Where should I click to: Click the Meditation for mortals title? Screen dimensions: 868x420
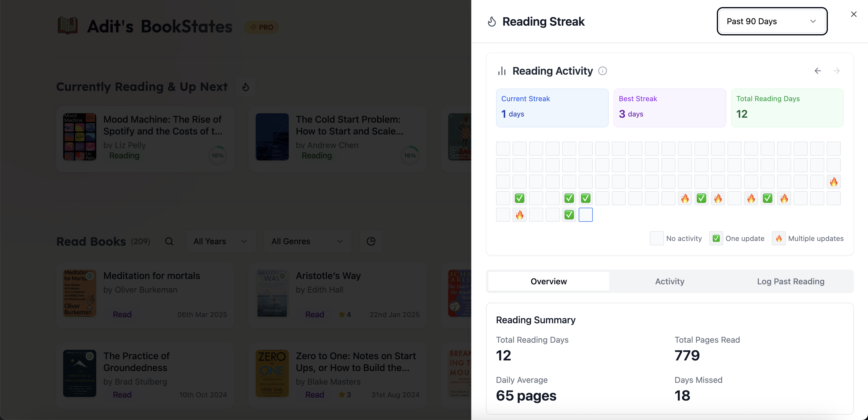pyautogui.click(x=152, y=275)
